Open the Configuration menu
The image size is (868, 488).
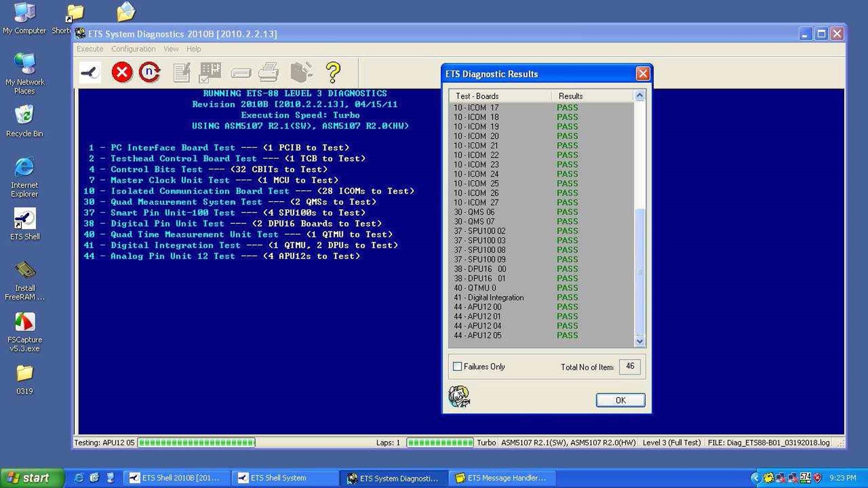pos(133,49)
